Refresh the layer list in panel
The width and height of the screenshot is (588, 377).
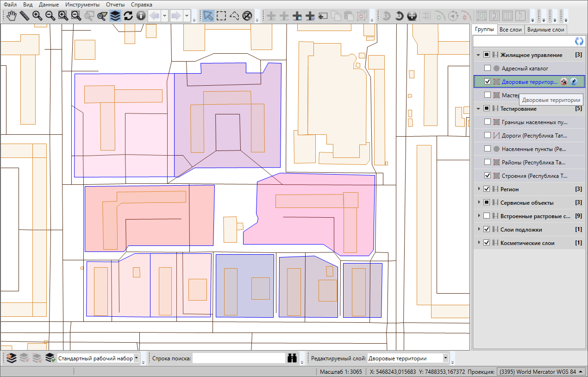pyautogui.click(x=579, y=41)
